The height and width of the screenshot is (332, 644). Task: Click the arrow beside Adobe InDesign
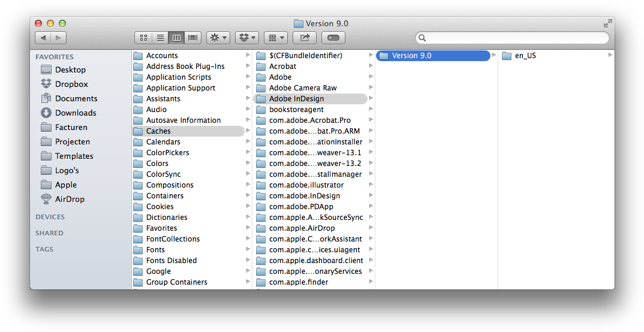pos(371,98)
